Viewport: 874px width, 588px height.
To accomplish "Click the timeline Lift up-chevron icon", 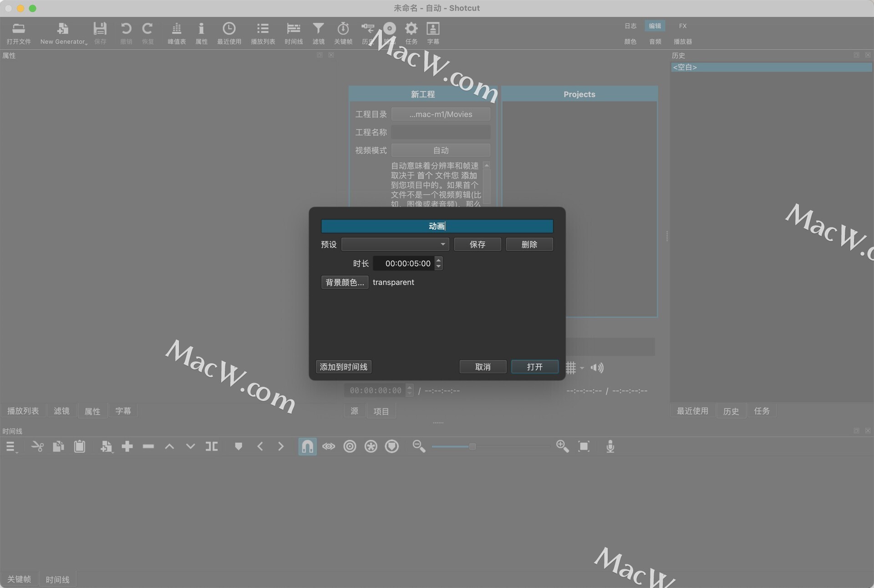I will point(169,446).
